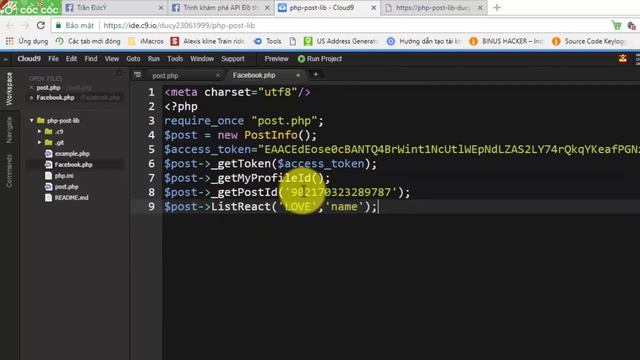Open the Window menu
Screen dimensions: 640x360
pos(202,59)
